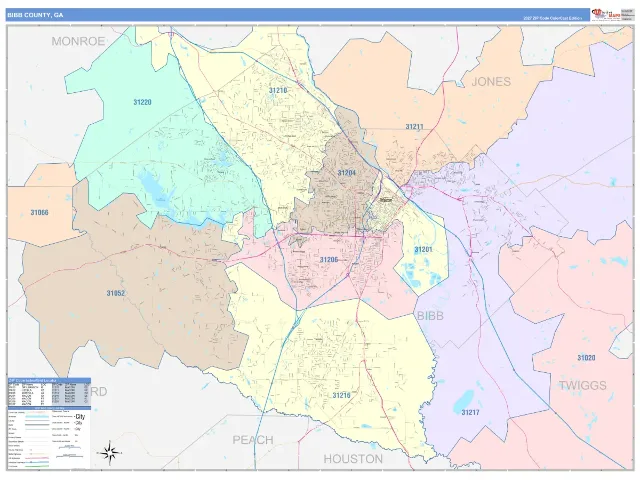
Task: Click the PEACH county label
Action: pos(253,440)
